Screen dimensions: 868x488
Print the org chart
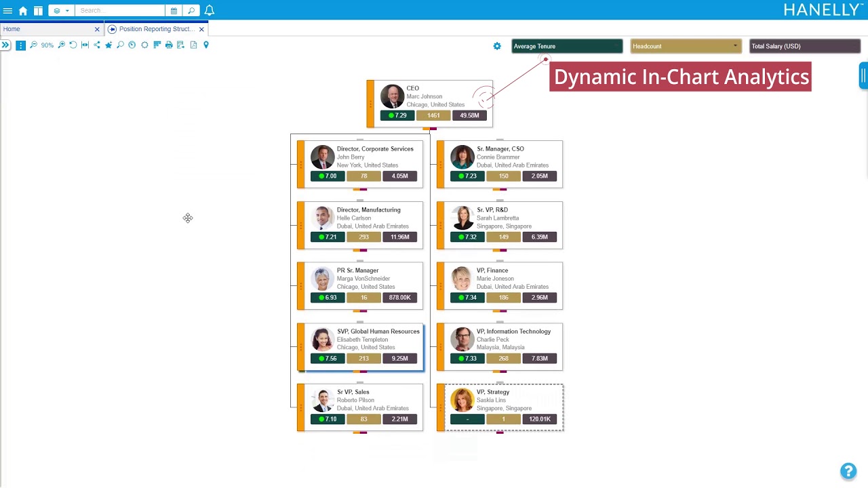click(x=169, y=45)
